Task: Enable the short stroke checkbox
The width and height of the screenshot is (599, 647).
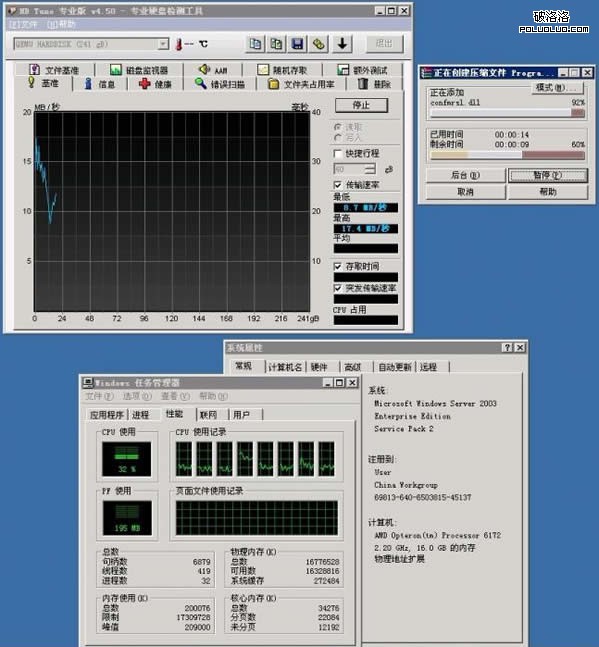Action: (337, 153)
